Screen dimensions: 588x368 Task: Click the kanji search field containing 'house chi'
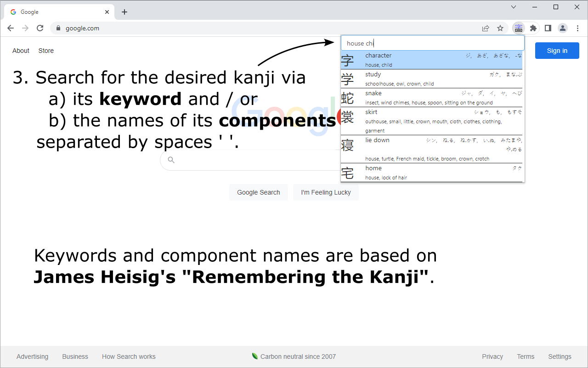click(x=432, y=43)
